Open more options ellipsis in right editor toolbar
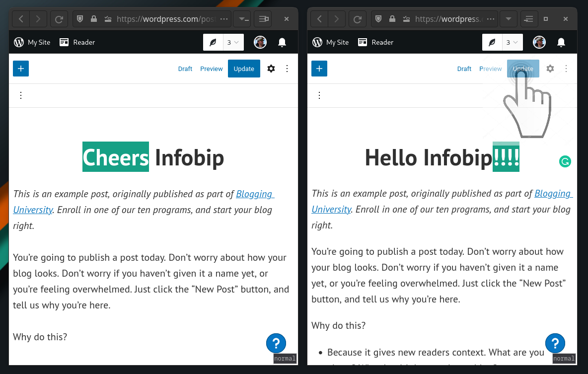 click(566, 69)
